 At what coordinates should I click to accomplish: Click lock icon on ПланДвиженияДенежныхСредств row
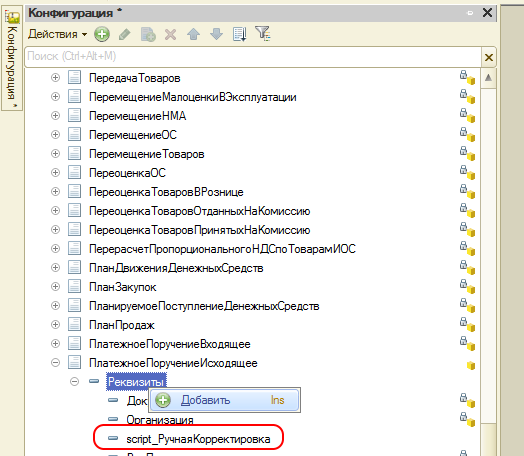pyautogui.click(x=463, y=265)
